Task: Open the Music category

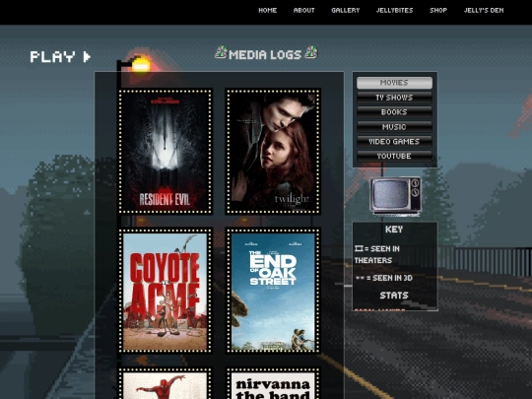Action: point(394,127)
